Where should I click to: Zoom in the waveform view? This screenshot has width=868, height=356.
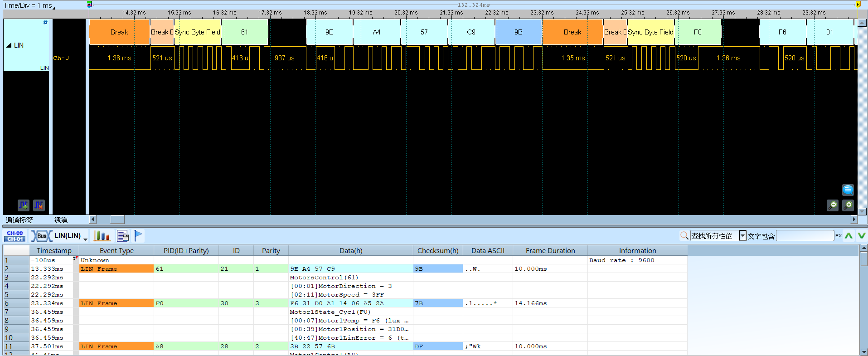(848, 205)
